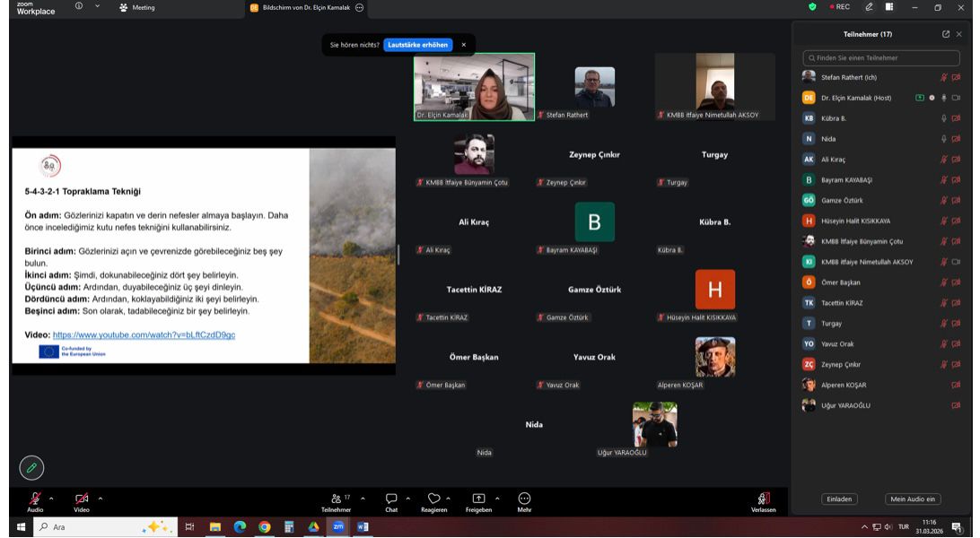
Task: Click the Verlassen leave meeting icon
Action: pyautogui.click(x=764, y=499)
